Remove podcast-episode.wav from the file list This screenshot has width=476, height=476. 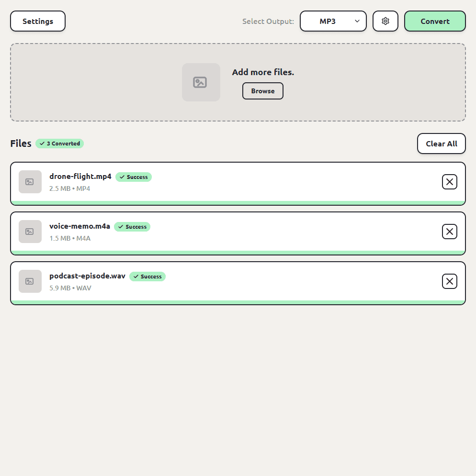click(x=449, y=281)
